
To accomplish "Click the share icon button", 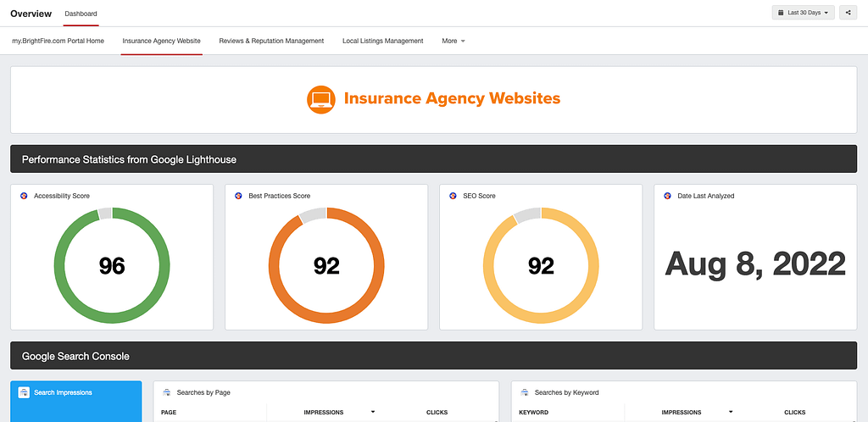I will [x=848, y=12].
